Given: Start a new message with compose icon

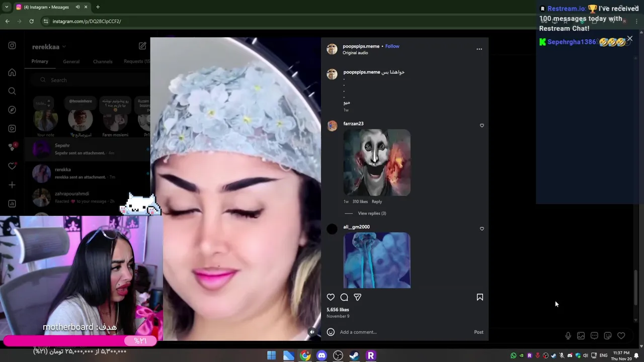Looking at the screenshot, I should click(x=142, y=46).
